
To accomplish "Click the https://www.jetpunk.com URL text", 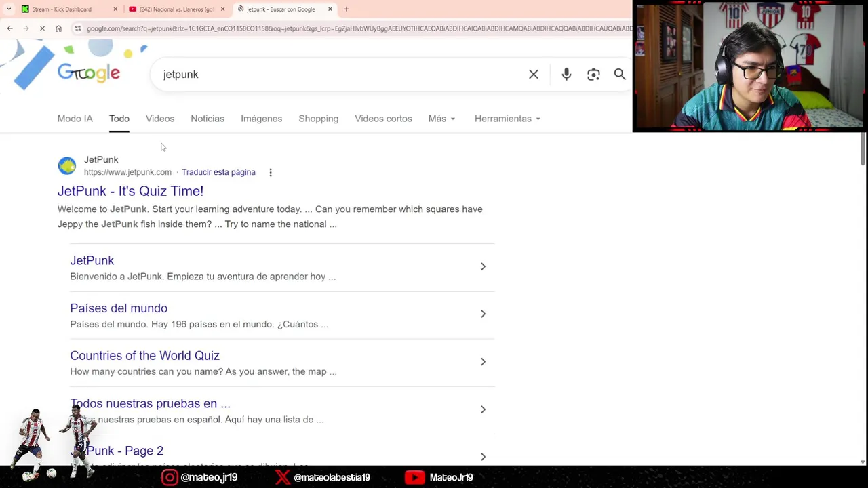I will [x=127, y=172].
